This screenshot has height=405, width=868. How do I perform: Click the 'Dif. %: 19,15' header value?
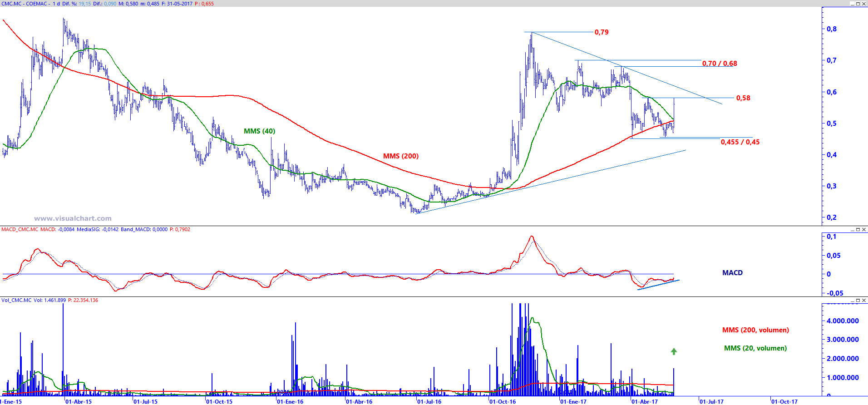(76, 4)
